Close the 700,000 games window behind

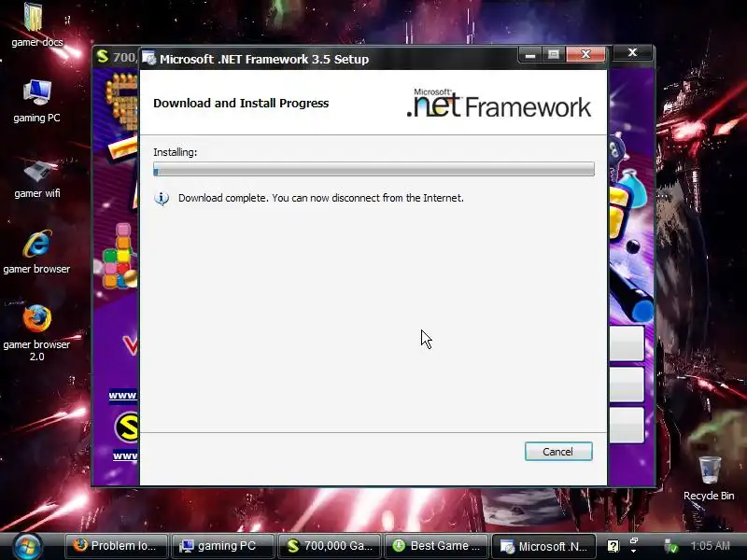coord(632,52)
